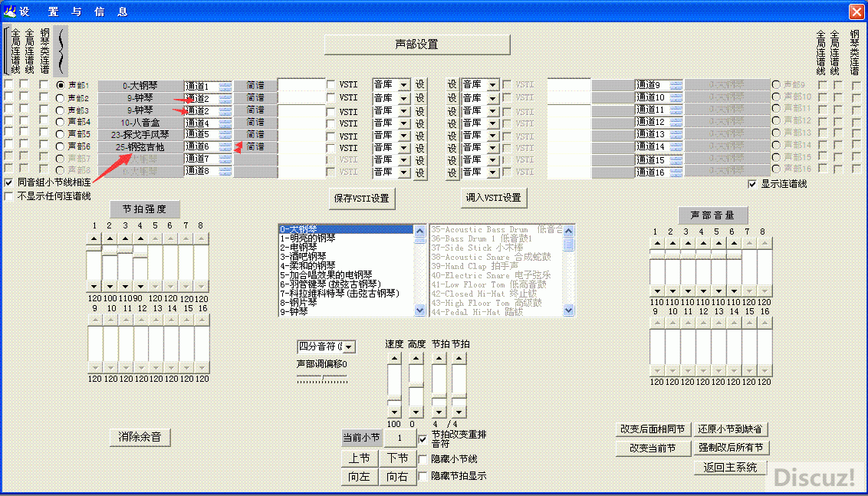Click the 高度 slider's down arrow
This screenshot has width=868, height=496.
point(416,412)
